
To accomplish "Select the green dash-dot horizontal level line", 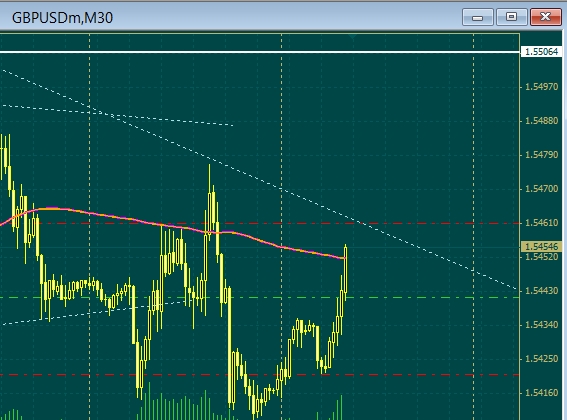I will click(260, 297).
